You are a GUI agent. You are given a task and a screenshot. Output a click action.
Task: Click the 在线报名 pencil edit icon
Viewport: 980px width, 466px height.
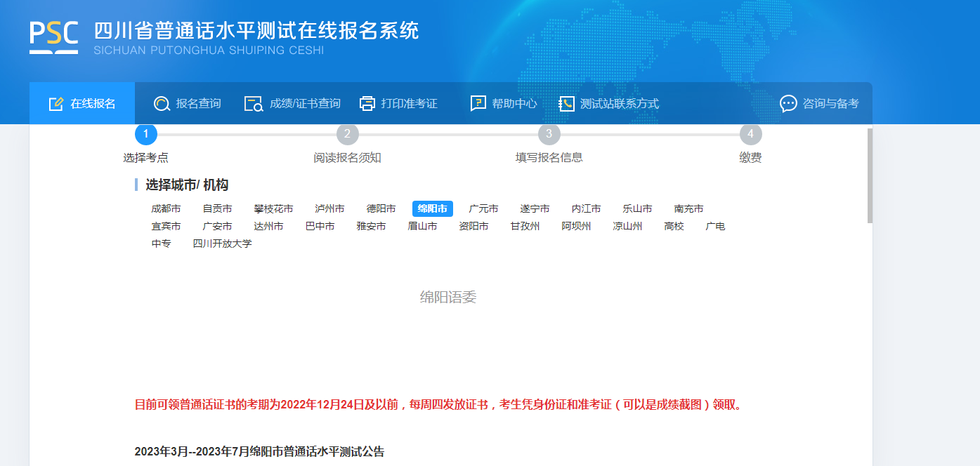56,104
